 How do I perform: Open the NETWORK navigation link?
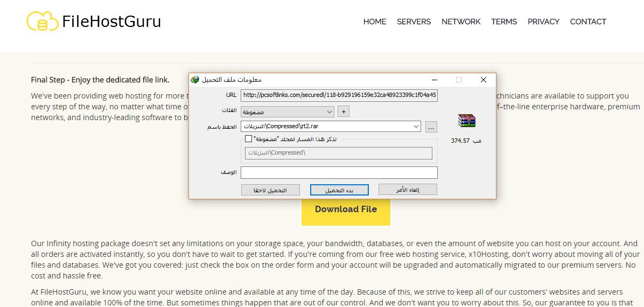click(461, 22)
